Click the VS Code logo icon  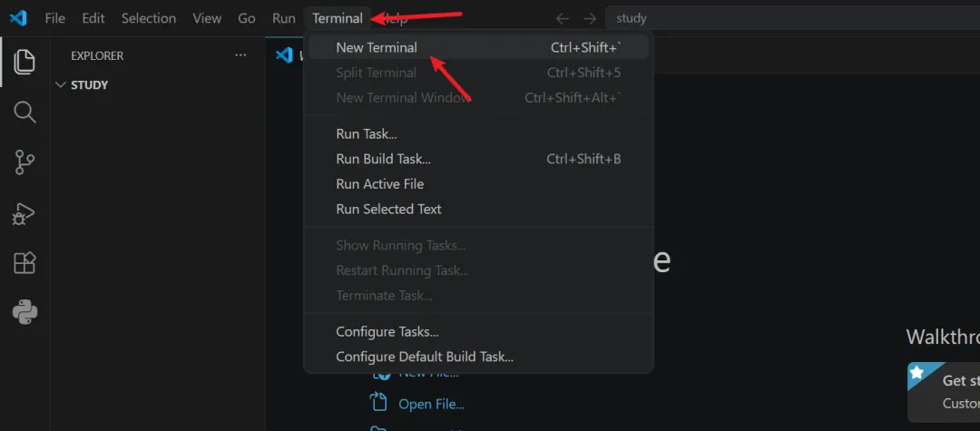[x=18, y=18]
